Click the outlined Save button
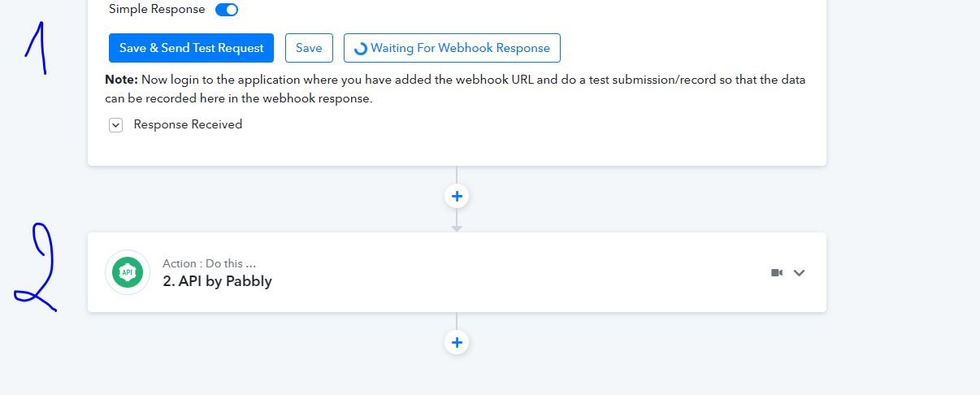Screen dimensions: 980x395 pyautogui.click(x=309, y=48)
